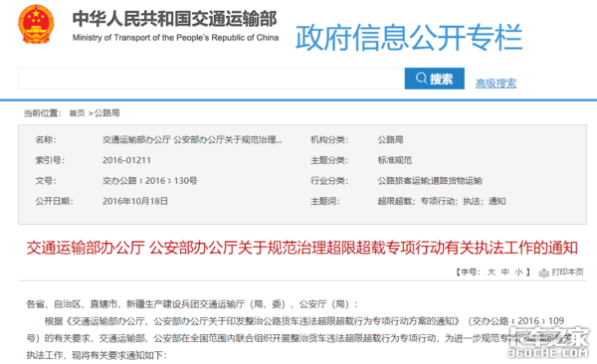Click the 行业分类 field label
The image size is (597, 364).
point(329,181)
